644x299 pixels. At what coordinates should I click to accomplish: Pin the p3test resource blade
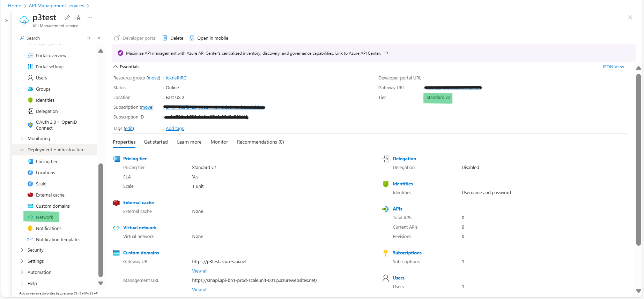click(67, 17)
